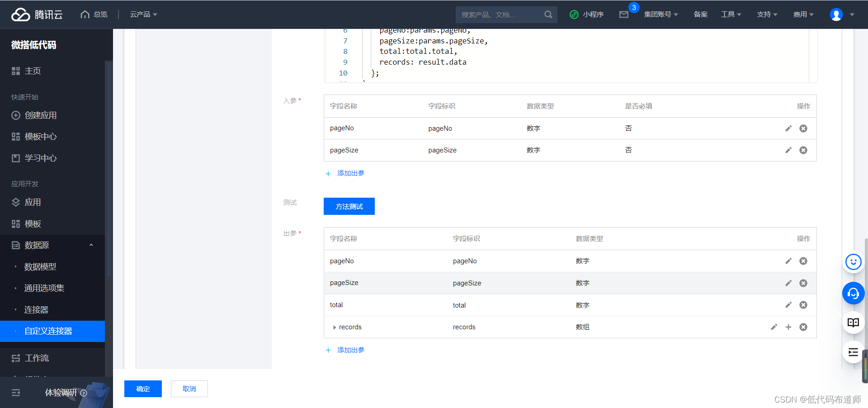The width and height of the screenshot is (868, 408).
Task: Expand the account avatar dropdown arrow
Action: (x=852, y=14)
